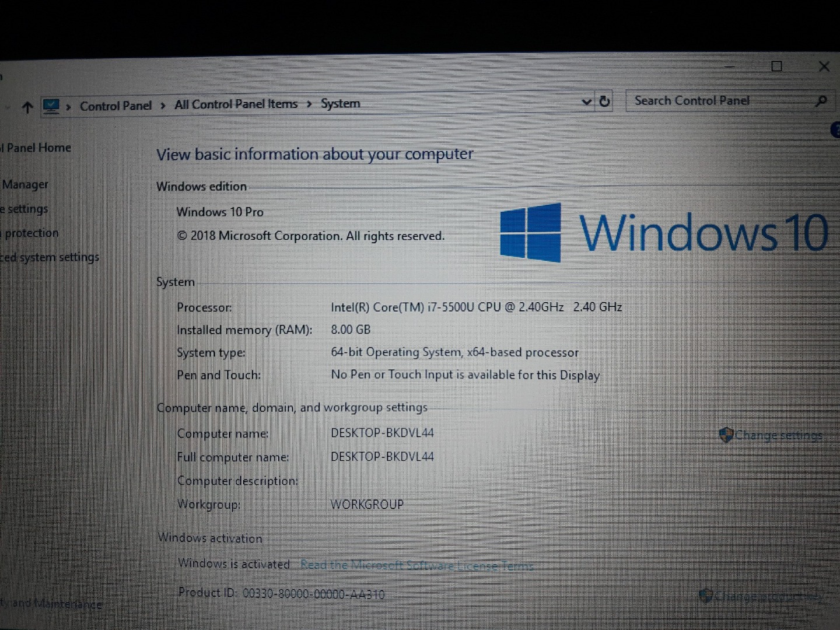The image size is (840, 630).
Task: Go to All Control Panel Items breadcrumb
Action: point(236,104)
